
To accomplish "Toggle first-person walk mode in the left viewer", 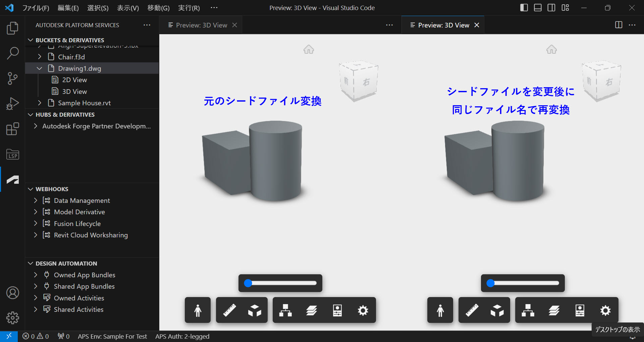I will click(198, 310).
